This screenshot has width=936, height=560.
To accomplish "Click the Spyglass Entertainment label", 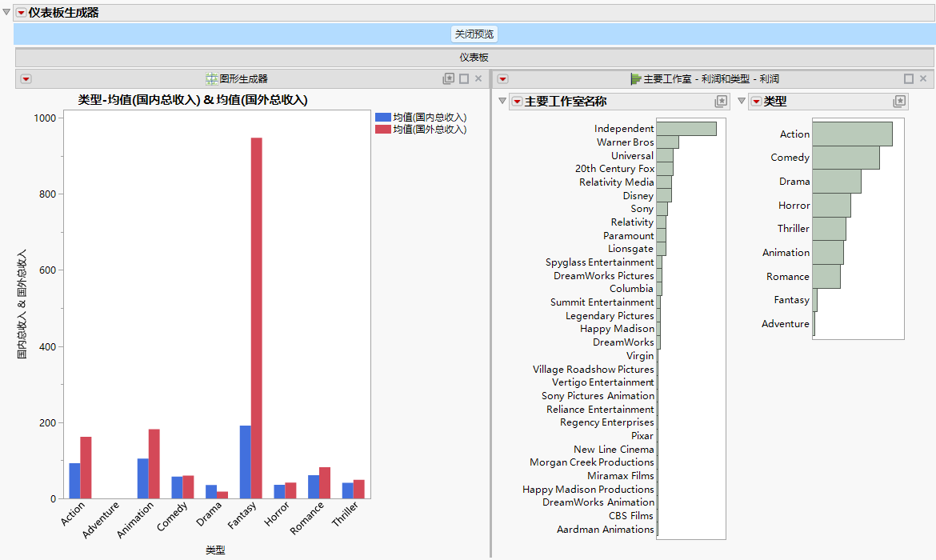I will [x=600, y=262].
